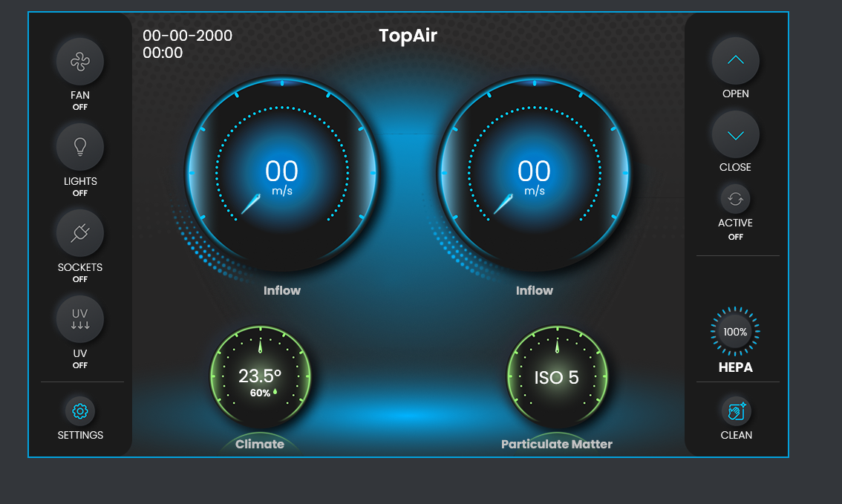Click the SETTINGS label text

[80, 435]
